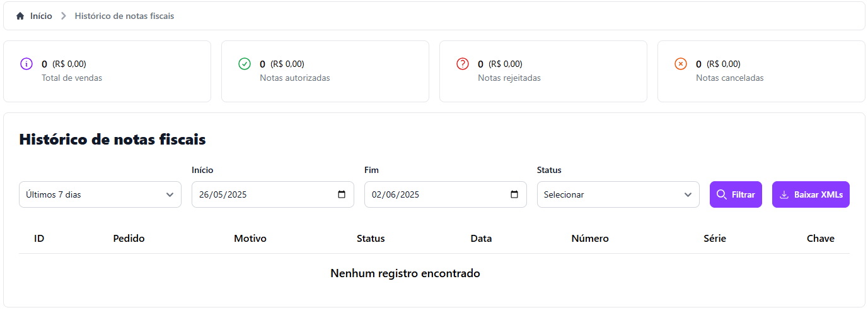
Task: Click the green checkmark authorized notes icon
Action: coord(245,64)
